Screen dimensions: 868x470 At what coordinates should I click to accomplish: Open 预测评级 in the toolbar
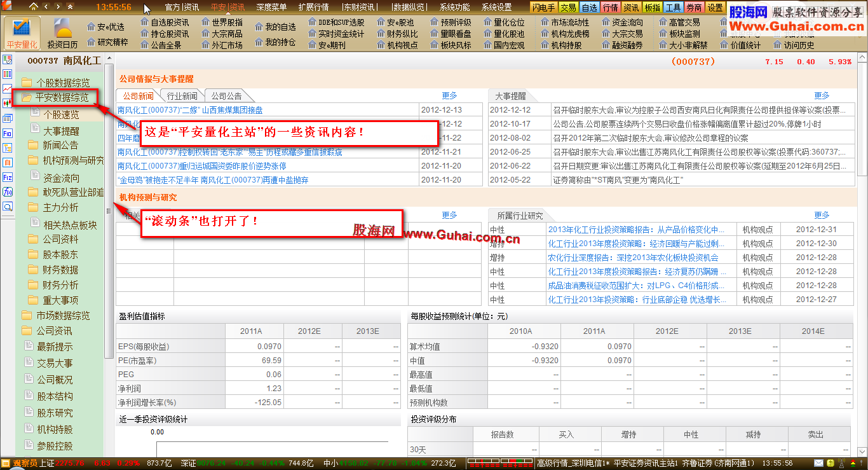(x=451, y=22)
